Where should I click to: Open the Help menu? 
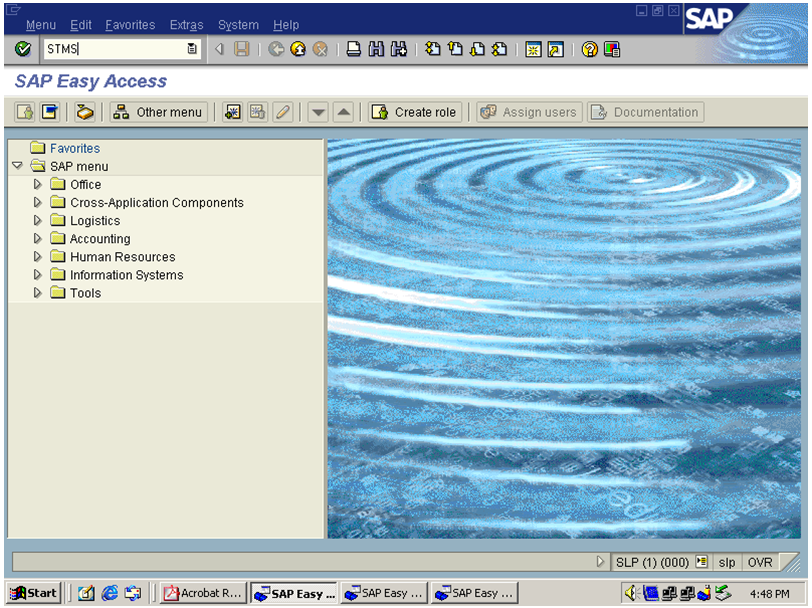(286, 25)
